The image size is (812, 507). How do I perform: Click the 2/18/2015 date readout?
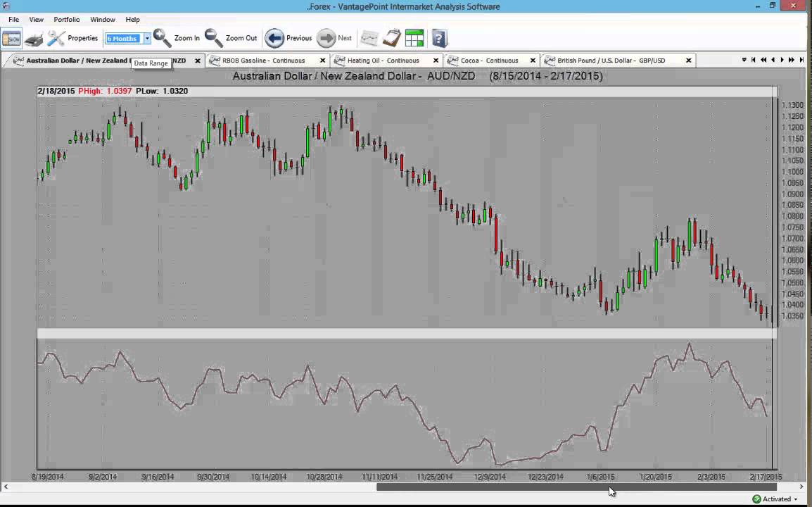click(56, 92)
